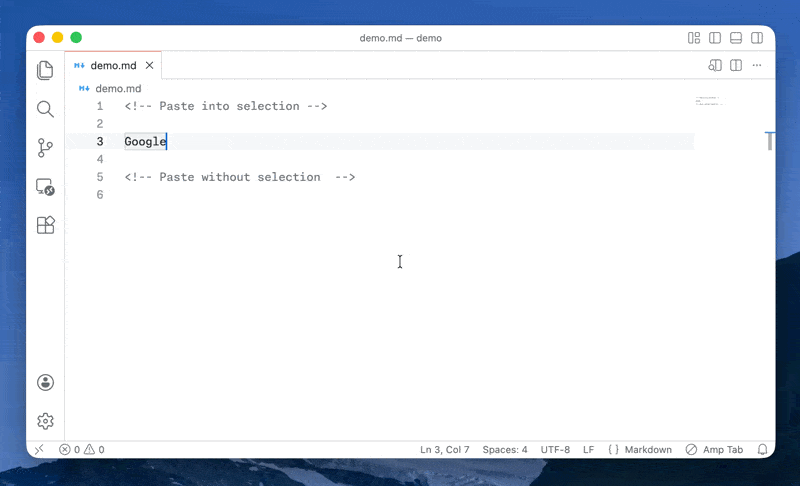Open the Search view in activity bar
The width and height of the screenshot is (800, 486).
pyautogui.click(x=45, y=109)
